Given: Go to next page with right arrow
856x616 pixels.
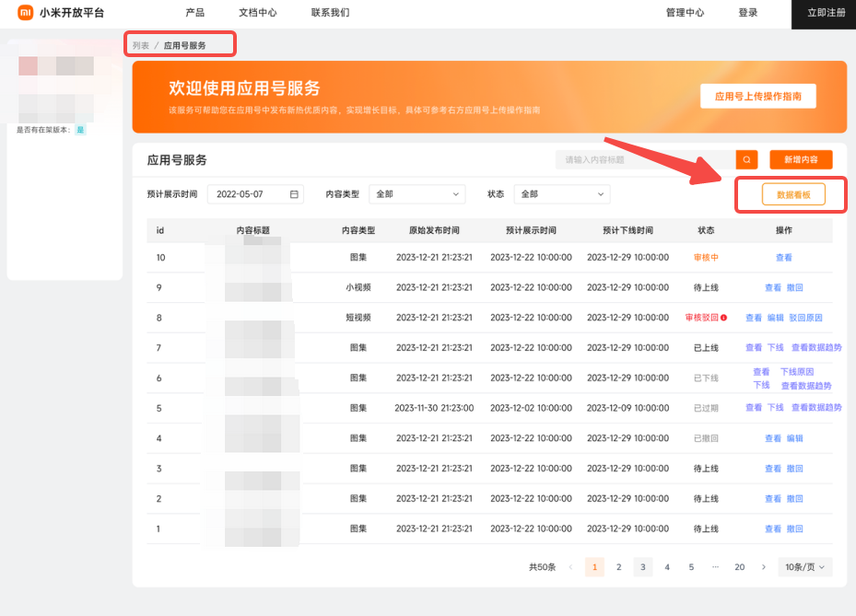Looking at the screenshot, I should tap(764, 567).
